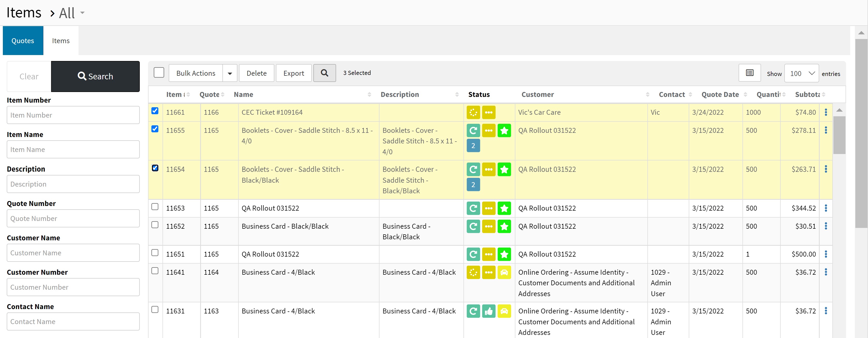This screenshot has width=868, height=338.
Task: Check the checkbox for item 11653
Action: coord(155,206)
